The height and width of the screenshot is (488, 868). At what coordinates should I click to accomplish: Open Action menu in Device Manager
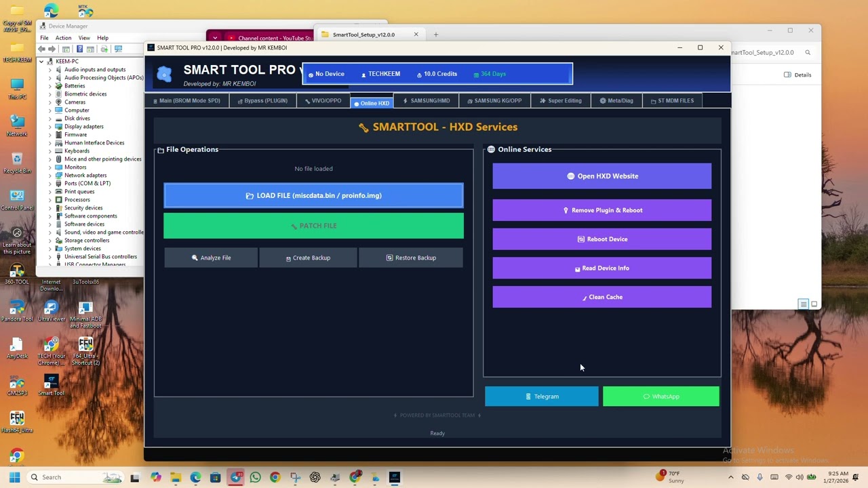(x=63, y=38)
